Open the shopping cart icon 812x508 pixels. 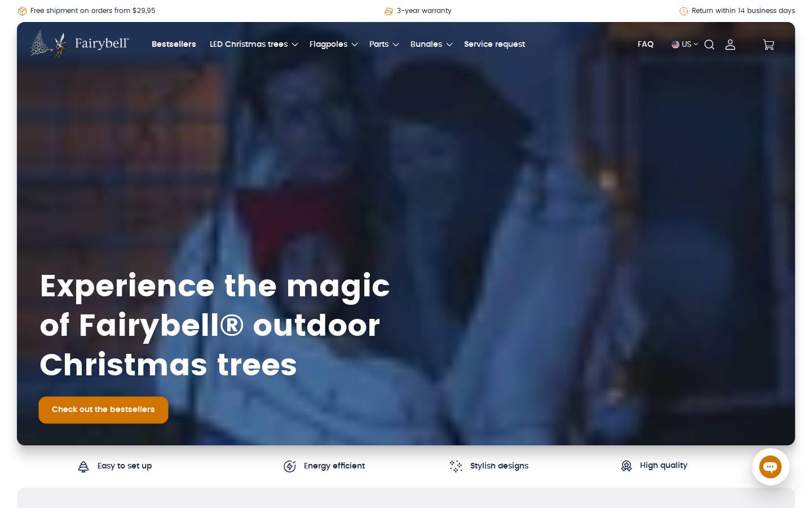[769, 45]
